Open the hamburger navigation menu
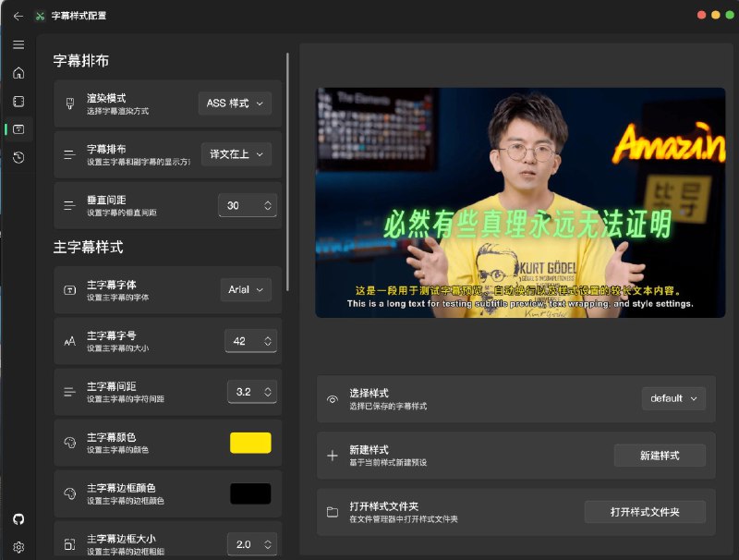739x560 pixels. tap(18, 43)
